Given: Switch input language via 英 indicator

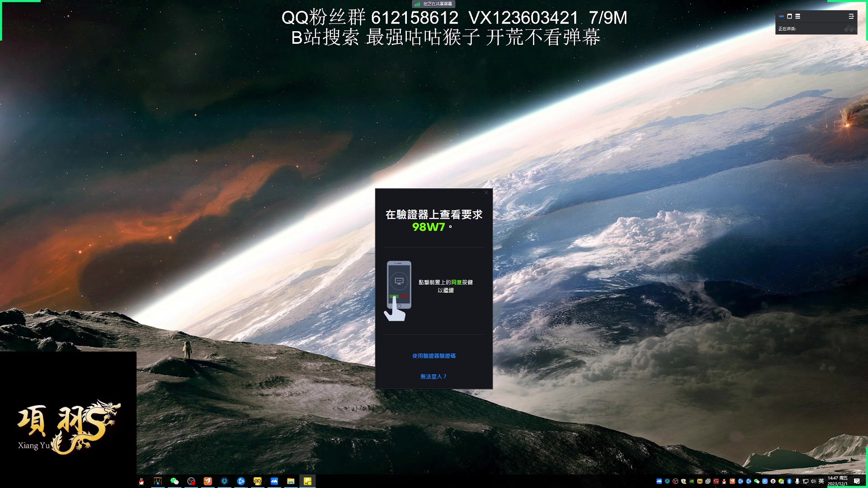Looking at the screenshot, I should (821, 481).
